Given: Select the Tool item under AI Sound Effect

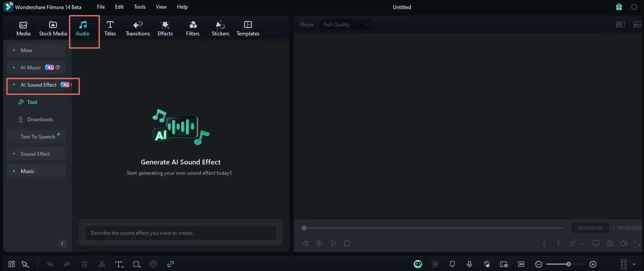Looking at the screenshot, I should pyautogui.click(x=28, y=102).
